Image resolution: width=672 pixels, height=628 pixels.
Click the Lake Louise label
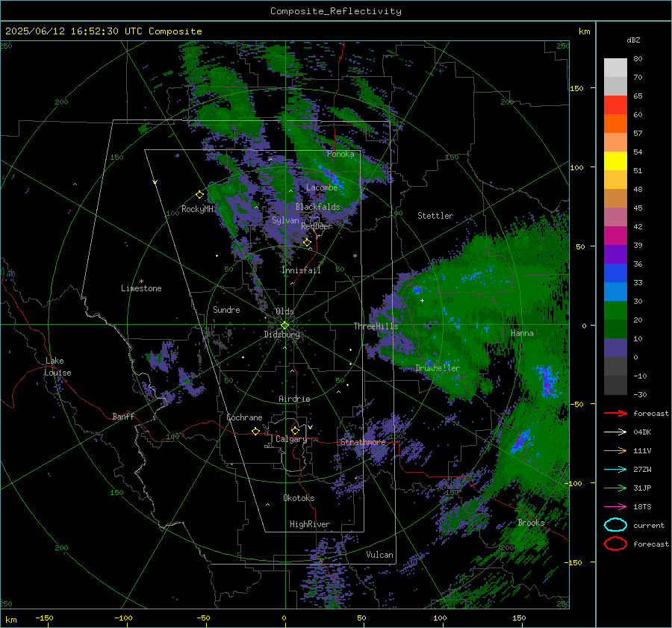click(57, 367)
